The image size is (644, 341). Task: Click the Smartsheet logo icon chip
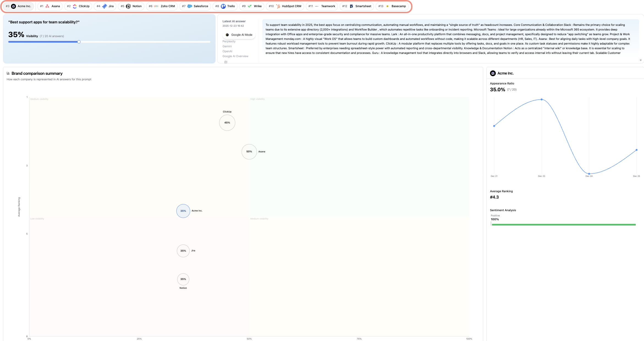[x=351, y=6]
